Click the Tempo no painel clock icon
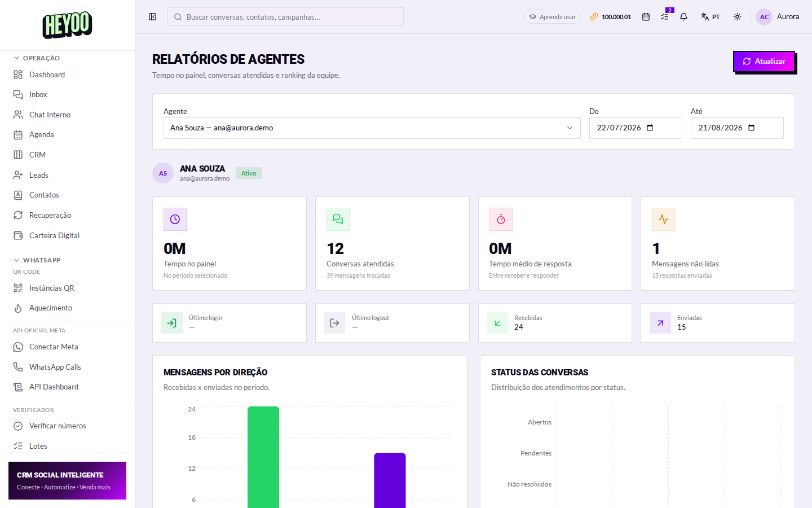Screen dimensions: 812x508 point(175,220)
